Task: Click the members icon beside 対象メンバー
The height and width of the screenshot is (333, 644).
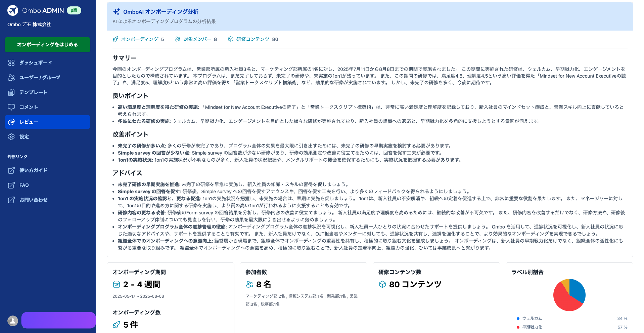Action: [x=178, y=39]
